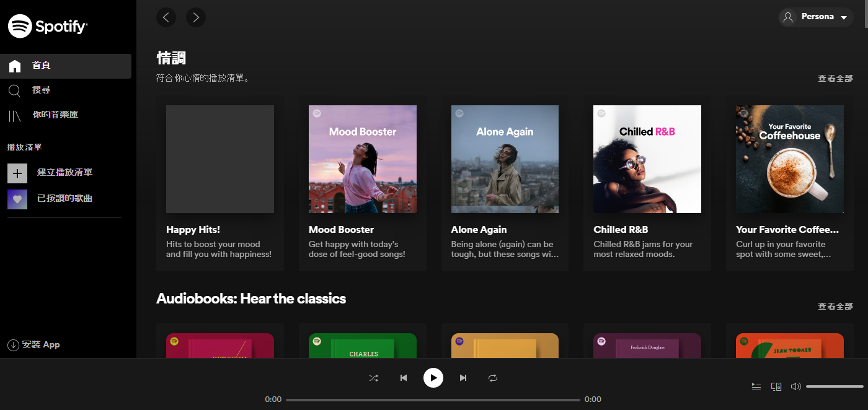Open the queue icon in player bar
The height and width of the screenshot is (410, 868).
[756, 386]
